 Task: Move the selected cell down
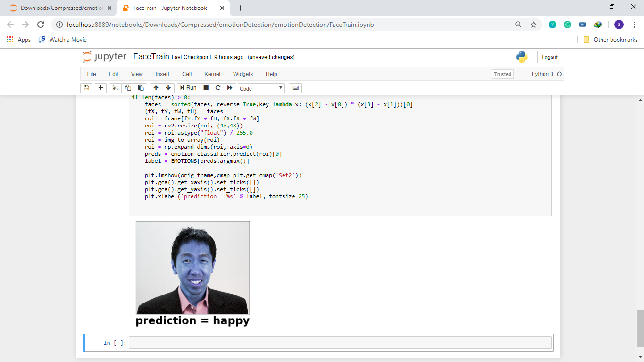pos(168,88)
